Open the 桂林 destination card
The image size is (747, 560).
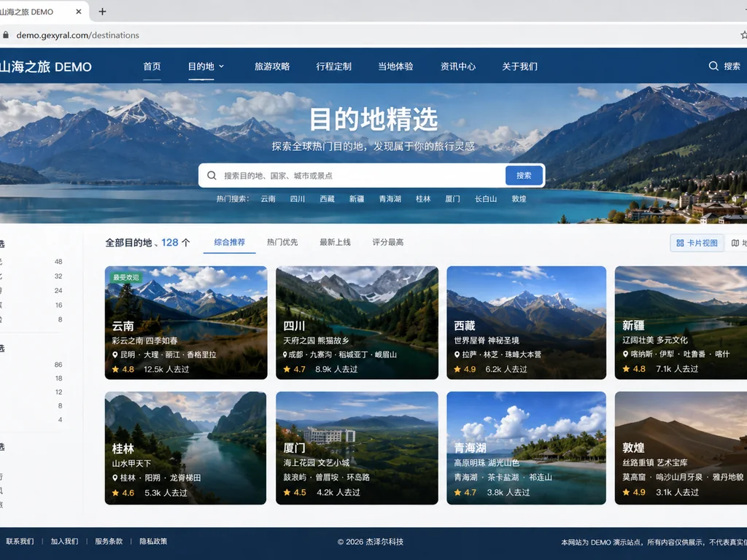(186, 448)
